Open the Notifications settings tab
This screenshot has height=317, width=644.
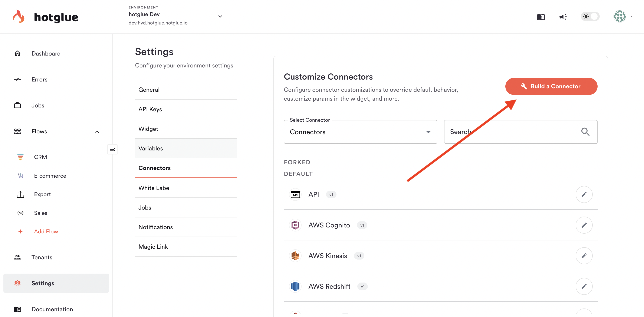click(x=186, y=227)
